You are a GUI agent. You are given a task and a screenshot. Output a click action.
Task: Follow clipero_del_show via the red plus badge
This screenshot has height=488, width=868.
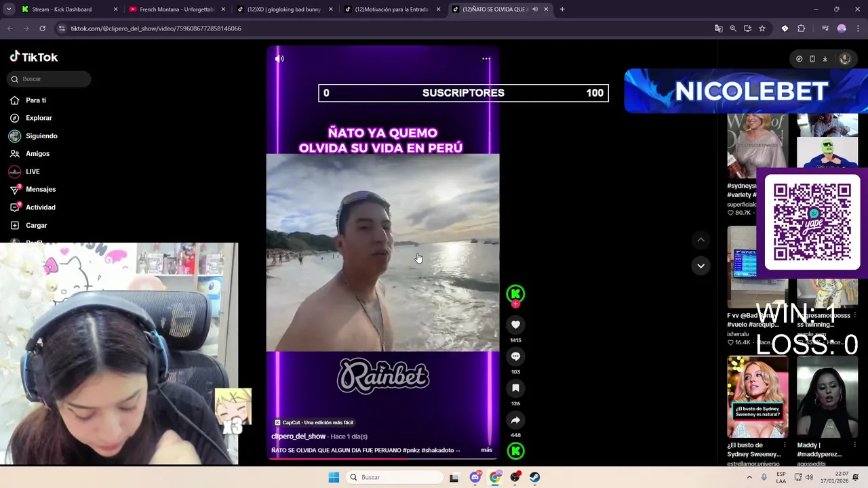[x=515, y=304]
